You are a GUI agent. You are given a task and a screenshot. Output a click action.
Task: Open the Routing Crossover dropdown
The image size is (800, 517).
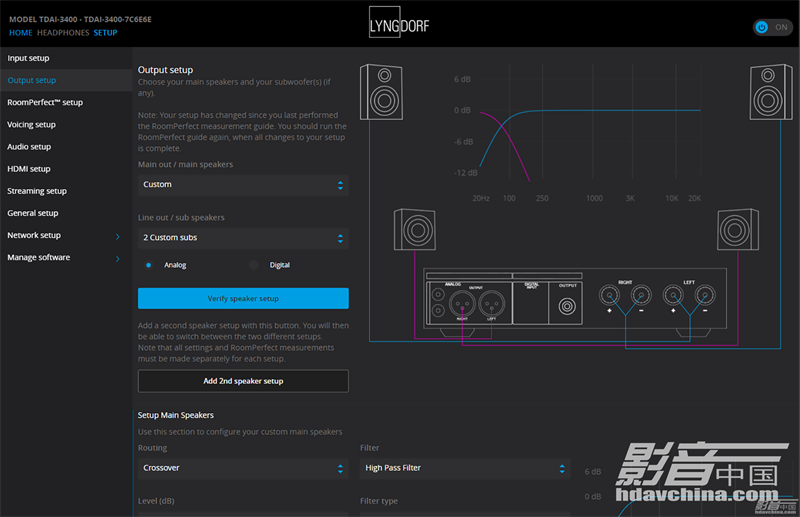[x=243, y=469]
